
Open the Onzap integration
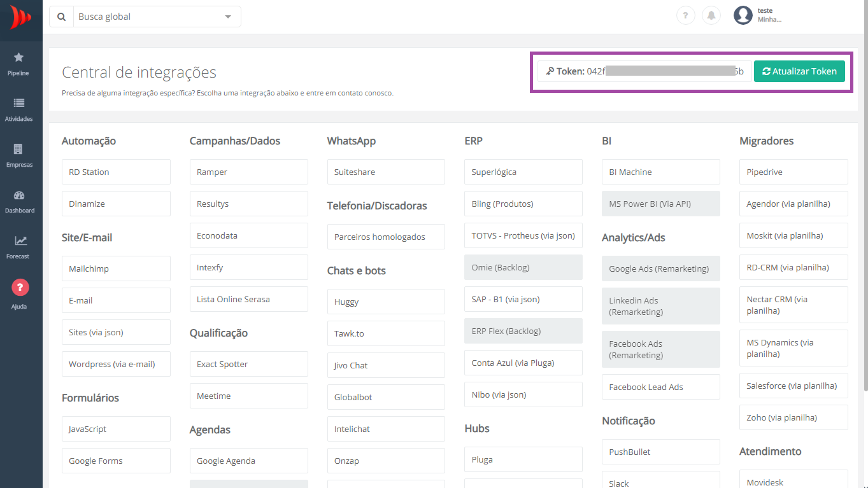[386, 461]
